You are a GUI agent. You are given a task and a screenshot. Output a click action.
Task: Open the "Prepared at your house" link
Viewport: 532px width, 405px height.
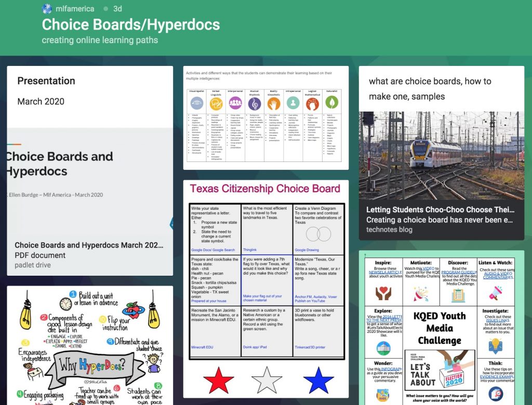point(209,301)
